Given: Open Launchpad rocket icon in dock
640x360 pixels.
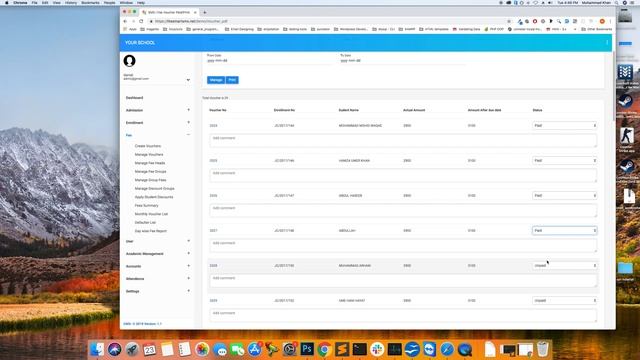Looking at the screenshot, I should point(132,349).
